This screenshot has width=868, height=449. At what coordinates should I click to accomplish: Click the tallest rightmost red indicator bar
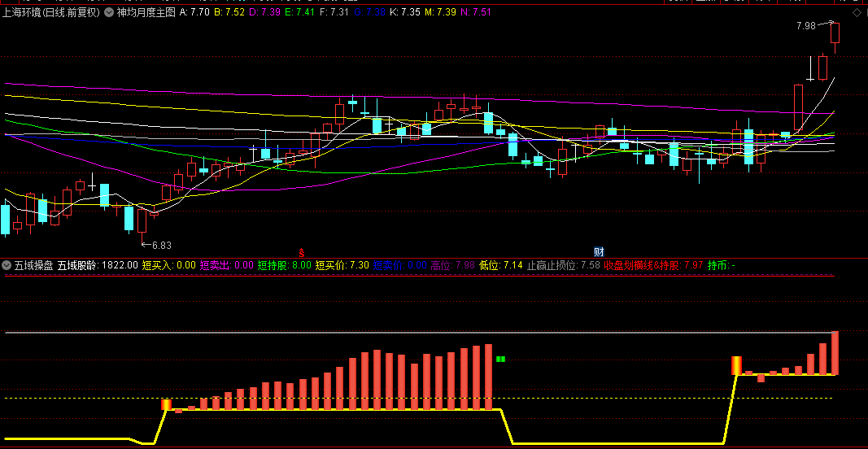[835, 353]
